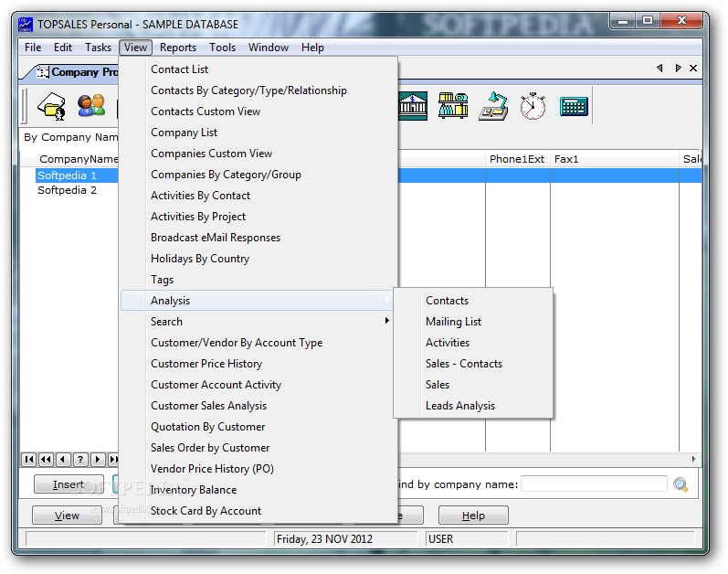Open Activities By Contact
The width and height of the screenshot is (728, 574).
258,196
